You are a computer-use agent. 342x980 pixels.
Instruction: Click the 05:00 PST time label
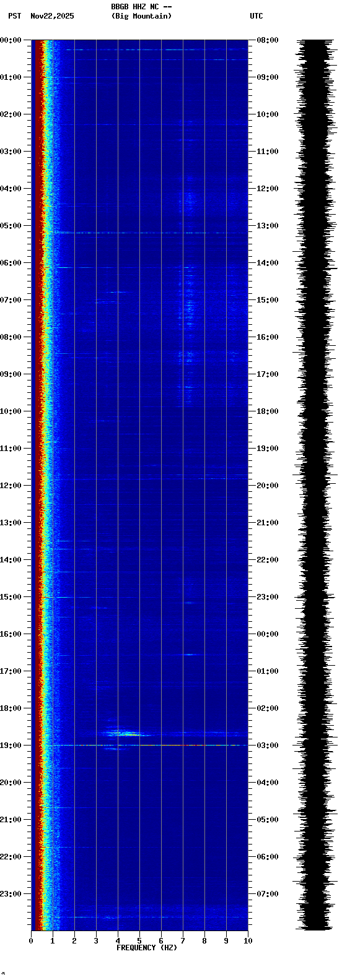(x=11, y=226)
